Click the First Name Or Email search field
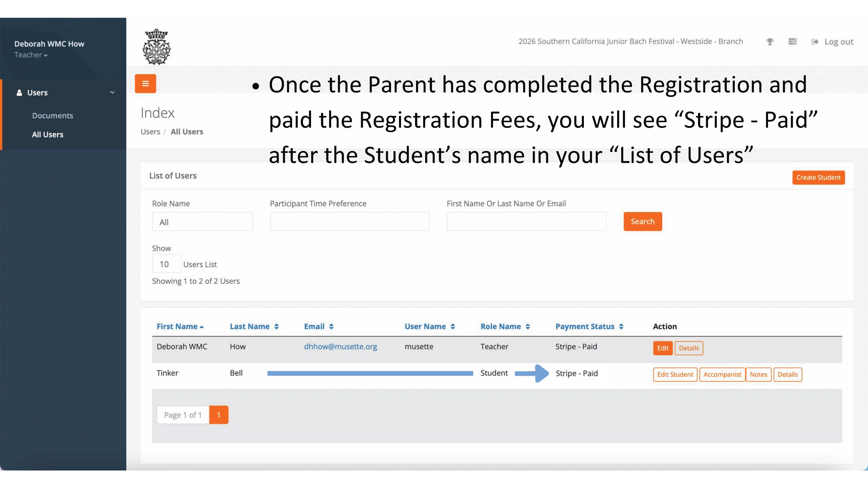This screenshot has width=868, height=488. [526, 222]
